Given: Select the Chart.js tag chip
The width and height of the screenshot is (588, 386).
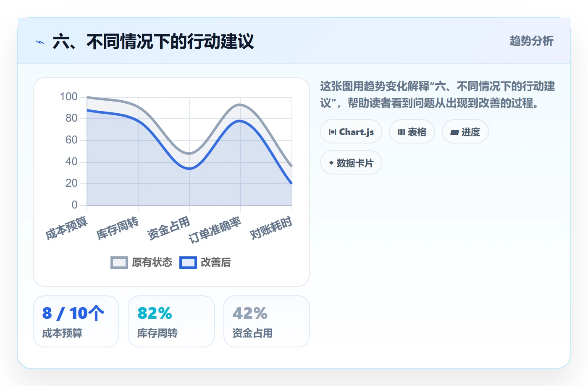Looking at the screenshot, I should click(351, 132).
